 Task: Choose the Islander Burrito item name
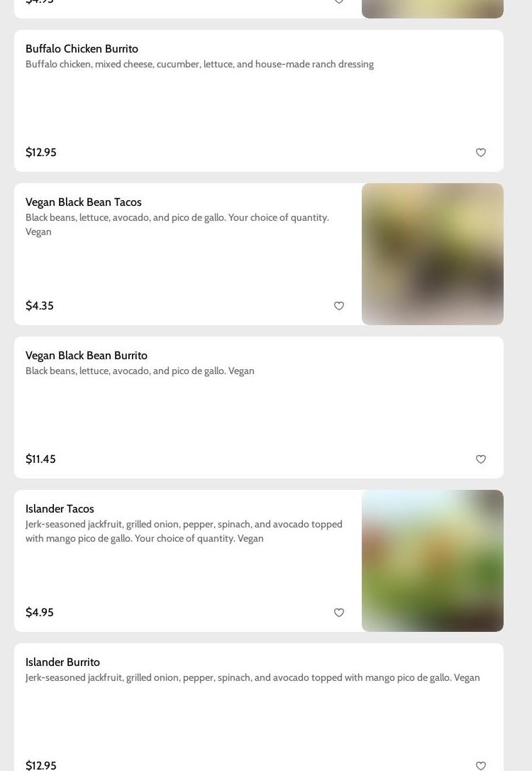[62, 662]
